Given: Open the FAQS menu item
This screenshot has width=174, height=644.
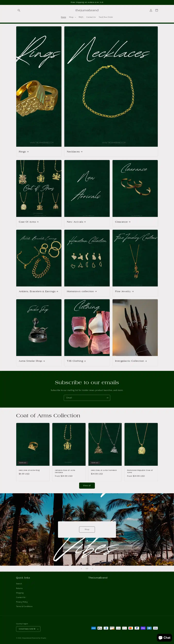Looking at the screenshot, I should pos(81,17).
